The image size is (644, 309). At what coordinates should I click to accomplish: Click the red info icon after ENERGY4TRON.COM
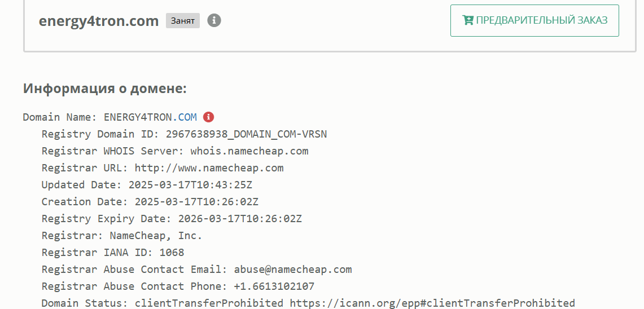[208, 117]
